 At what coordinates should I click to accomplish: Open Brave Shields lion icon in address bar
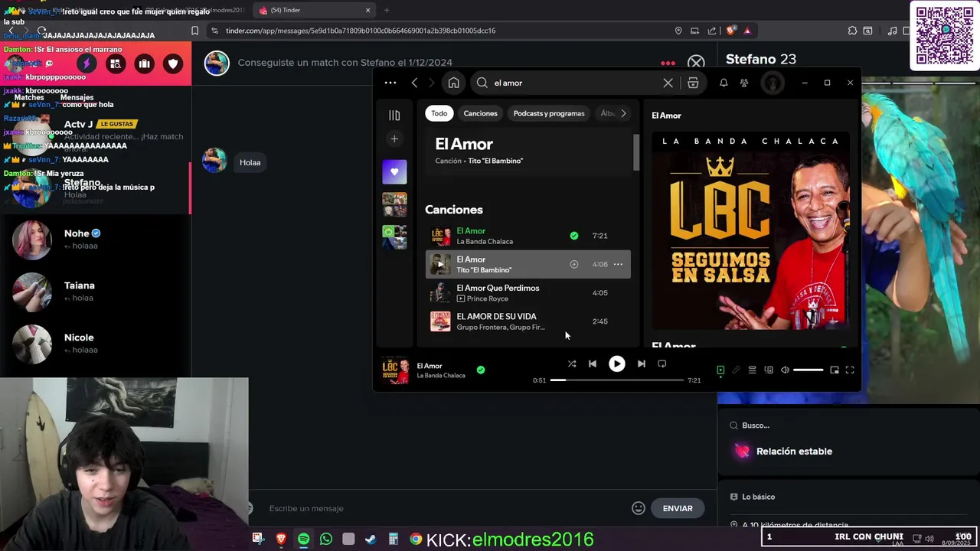click(730, 31)
